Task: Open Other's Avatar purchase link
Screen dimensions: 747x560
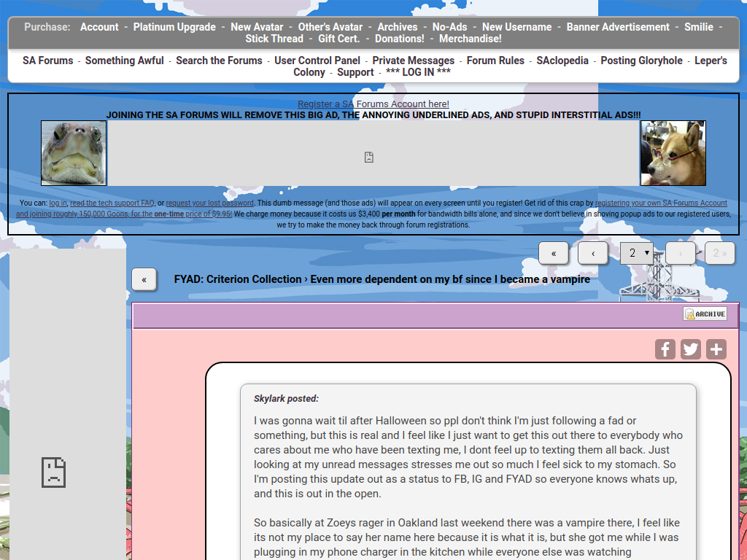Action: pyautogui.click(x=330, y=27)
